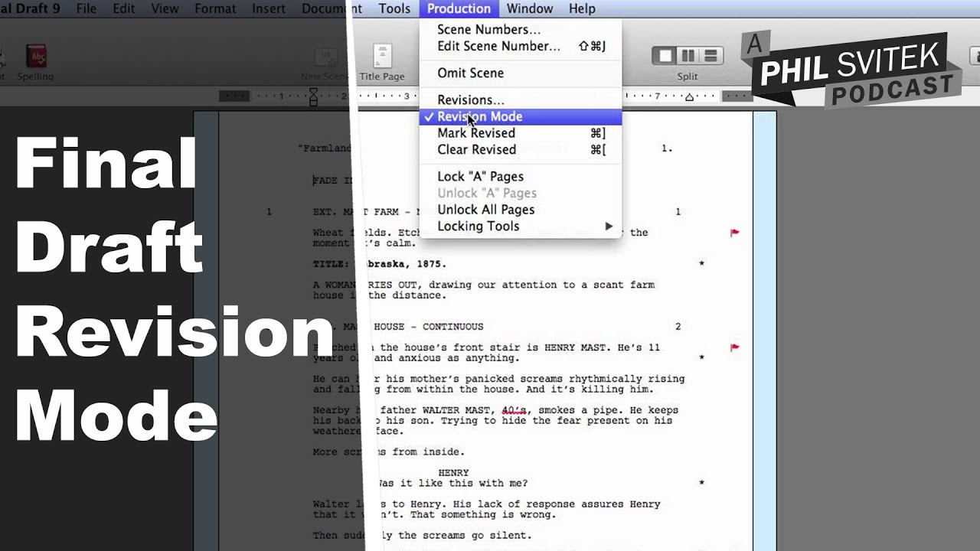Click the "HENRY MAST" name in script
Image resolution: width=980 pixels, height=551 pixels.
point(575,347)
